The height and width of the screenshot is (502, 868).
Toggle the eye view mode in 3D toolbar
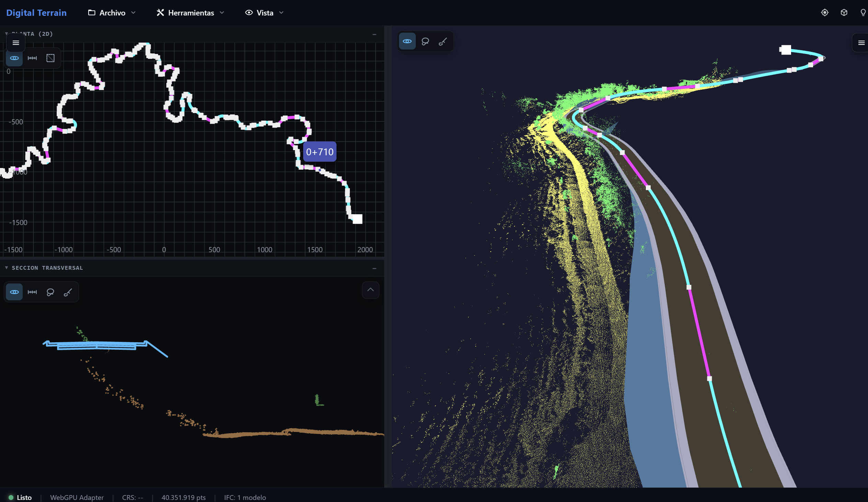407,41
